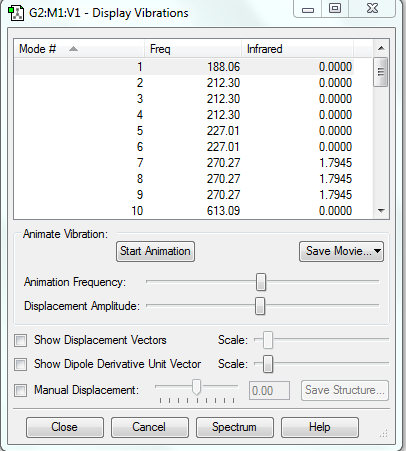Image resolution: width=406 pixels, height=451 pixels.
Task: Minimize the Display Vibrations window
Action: [308, 9]
